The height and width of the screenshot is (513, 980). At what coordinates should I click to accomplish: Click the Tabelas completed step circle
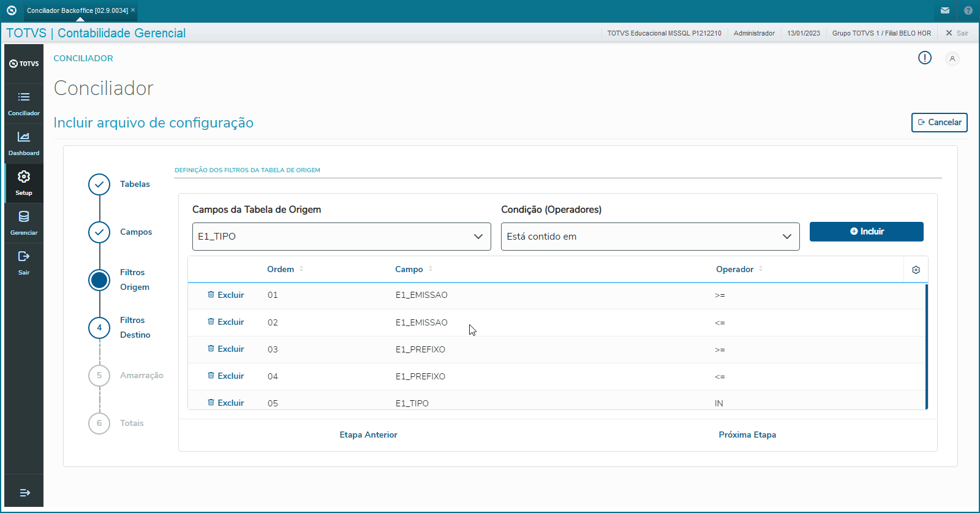(99, 184)
